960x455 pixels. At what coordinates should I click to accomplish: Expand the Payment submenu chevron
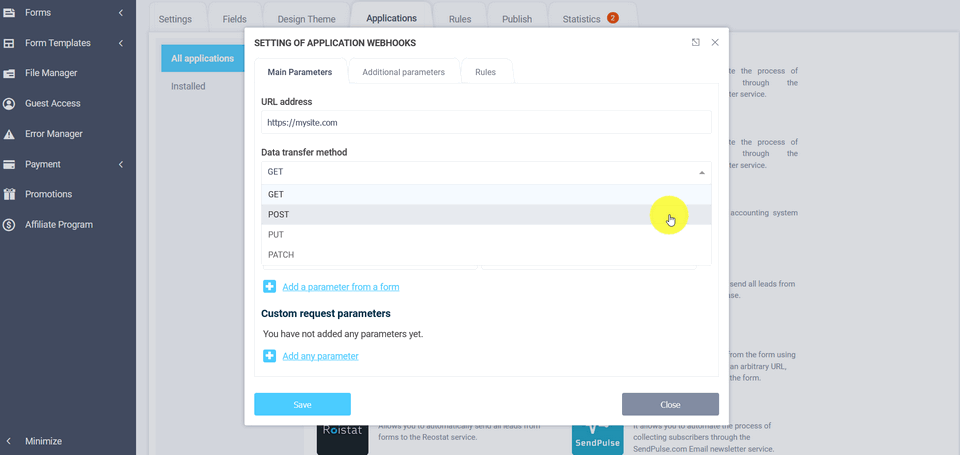pyautogui.click(x=121, y=164)
